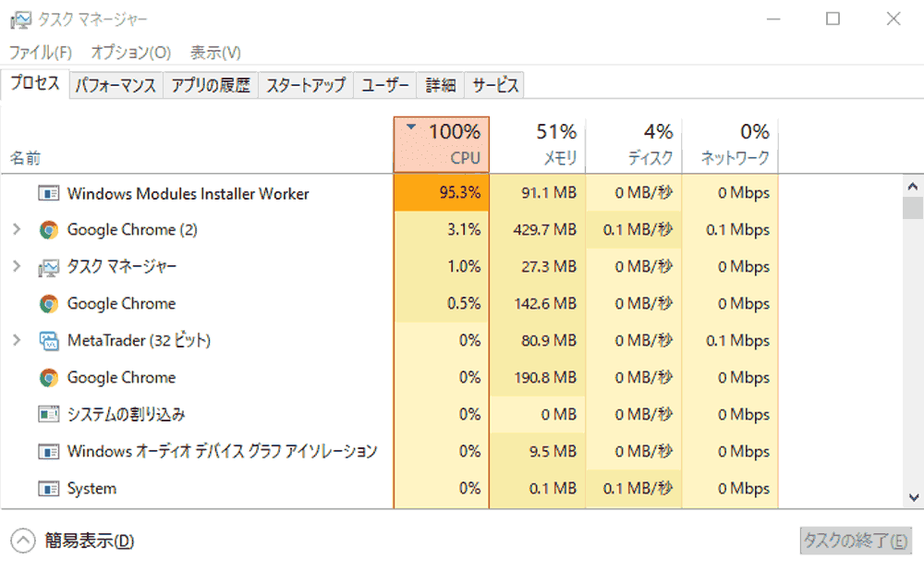
Task: Maximize the Task Manager window
Action: [x=833, y=18]
